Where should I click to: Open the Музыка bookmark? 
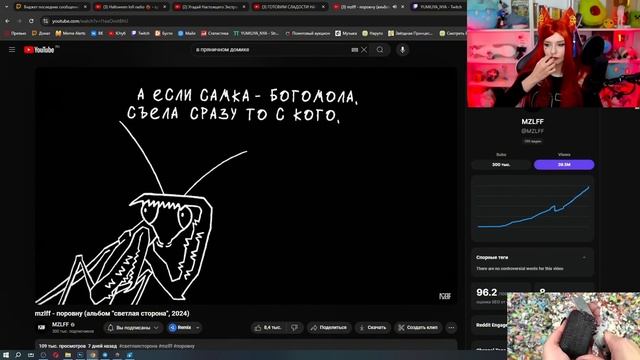346,33
